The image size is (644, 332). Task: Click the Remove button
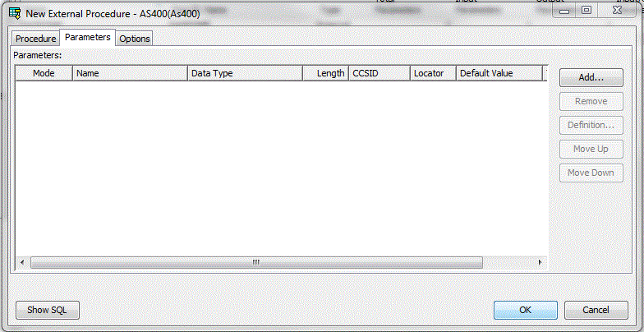pos(591,102)
